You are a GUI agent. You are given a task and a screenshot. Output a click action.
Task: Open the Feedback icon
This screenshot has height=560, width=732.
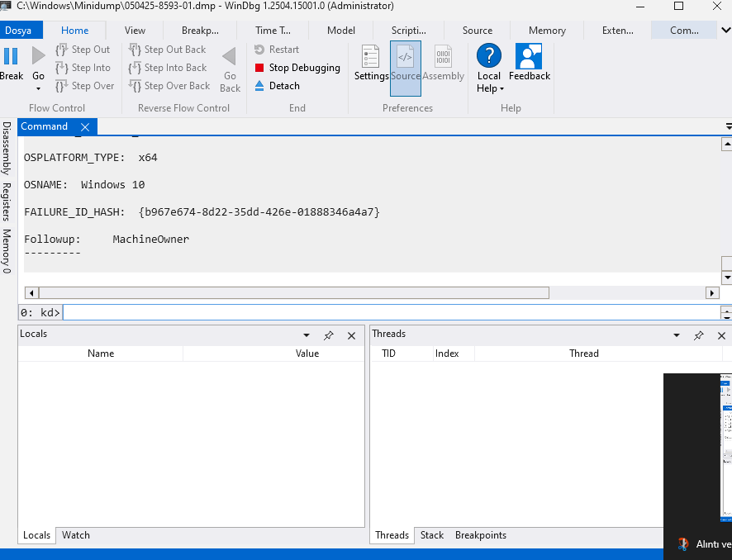(529, 56)
